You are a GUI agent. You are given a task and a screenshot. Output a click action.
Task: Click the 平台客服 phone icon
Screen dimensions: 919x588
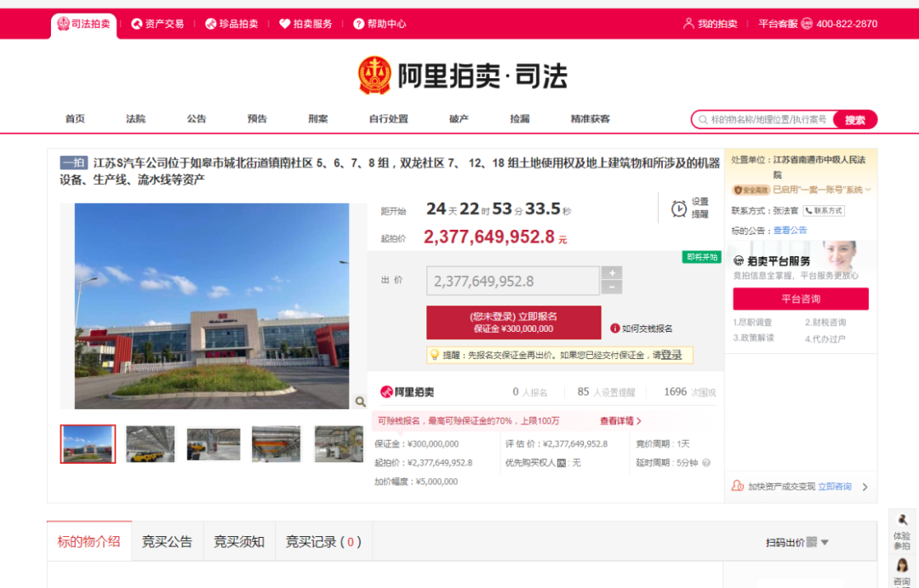pos(807,24)
